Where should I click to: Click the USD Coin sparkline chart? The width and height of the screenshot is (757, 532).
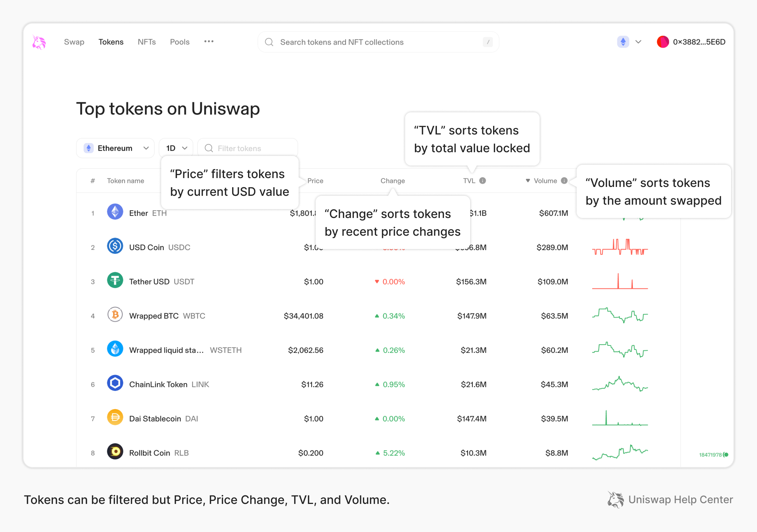pyautogui.click(x=620, y=247)
